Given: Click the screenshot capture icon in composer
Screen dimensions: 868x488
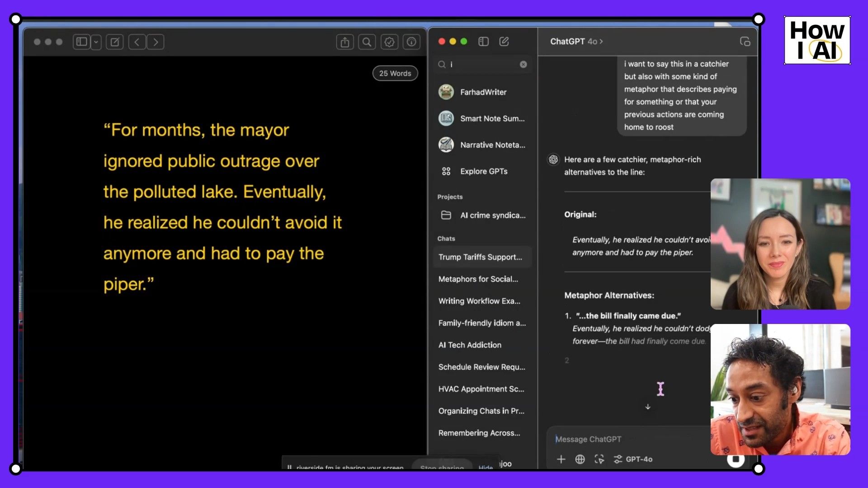Looking at the screenshot, I should pyautogui.click(x=599, y=459).
